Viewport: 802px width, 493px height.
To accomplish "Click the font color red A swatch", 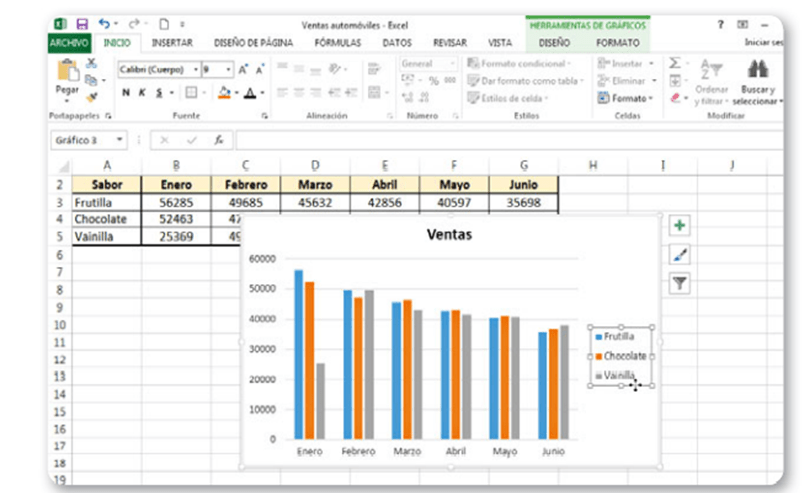I will click(251, 93).
